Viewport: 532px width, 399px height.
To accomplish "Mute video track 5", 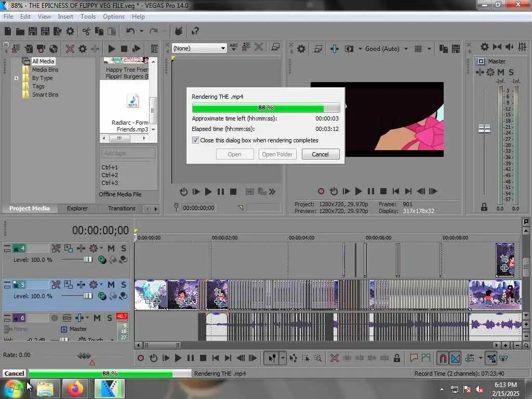I will (111, 285).
